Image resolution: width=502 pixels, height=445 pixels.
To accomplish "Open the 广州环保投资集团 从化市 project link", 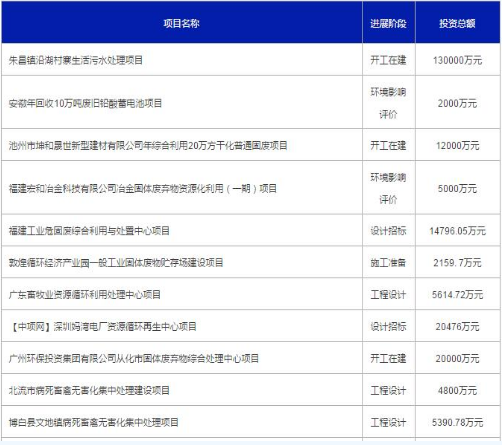I will click(134, 359).
